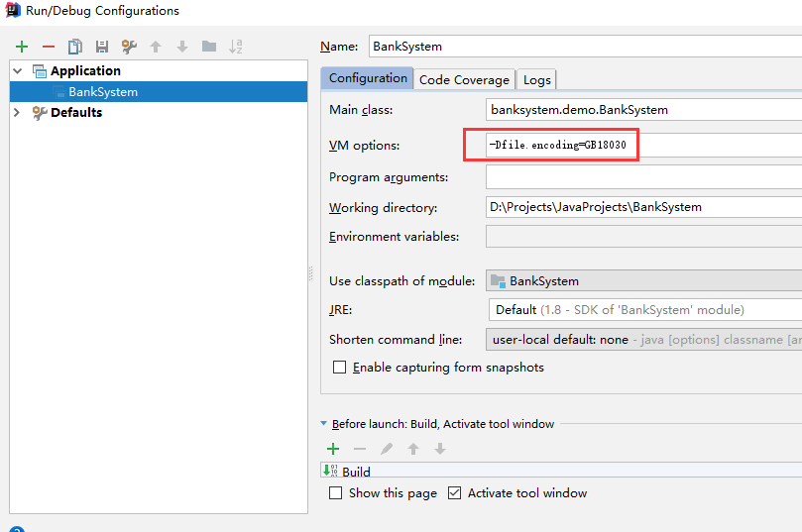Click the splitter handle between panels
The width and height of the screenshot is (802, 532).
[310, 273]
